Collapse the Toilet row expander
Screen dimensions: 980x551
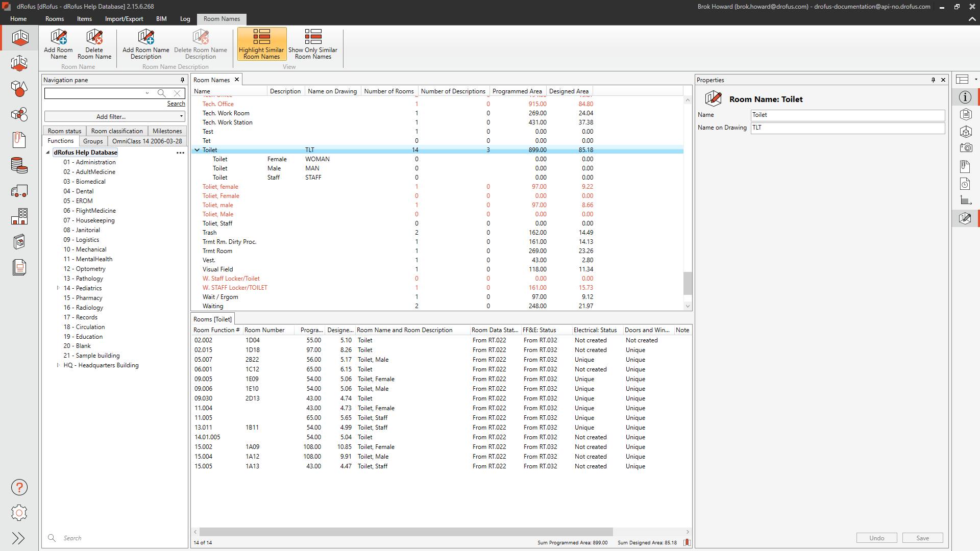coord(197,150)
